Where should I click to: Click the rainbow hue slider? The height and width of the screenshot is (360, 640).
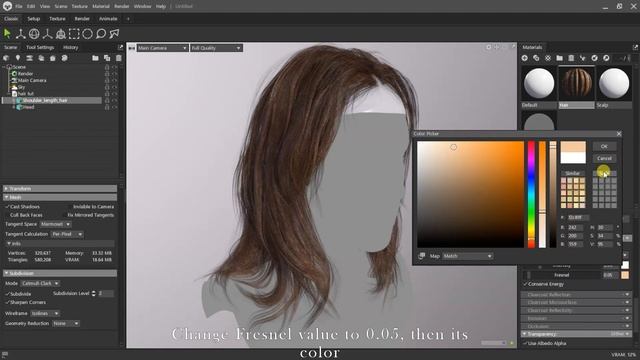point(531,194)
